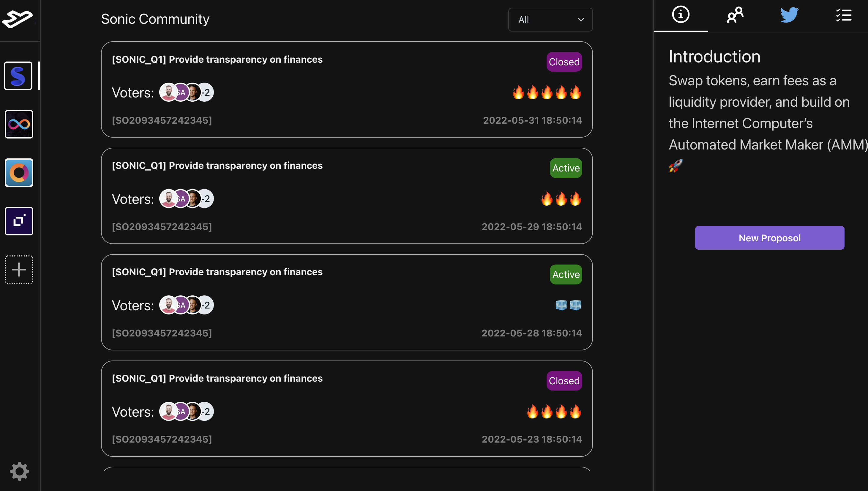Image resolution: width=868 pixels, height=491 pixels.
Task: Click the Closed badge on 2022-05-23 proposal
Action: coord(564,381)
